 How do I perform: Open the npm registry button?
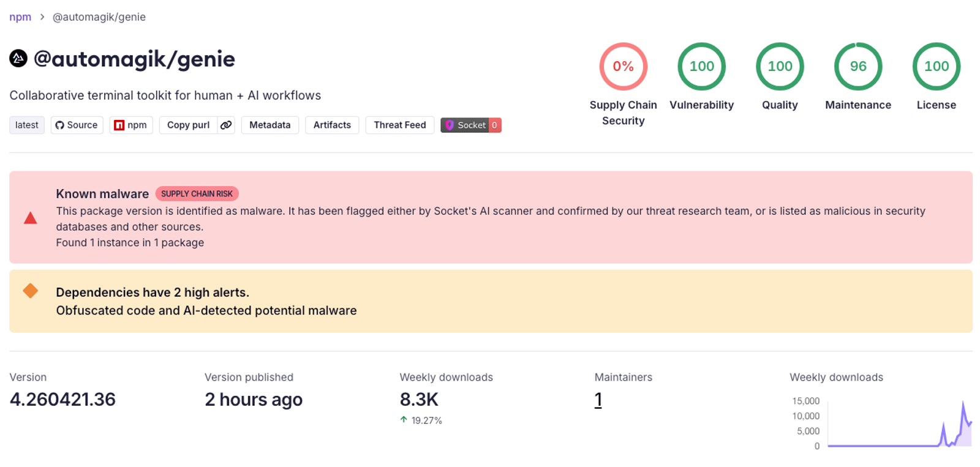point(131,125)
